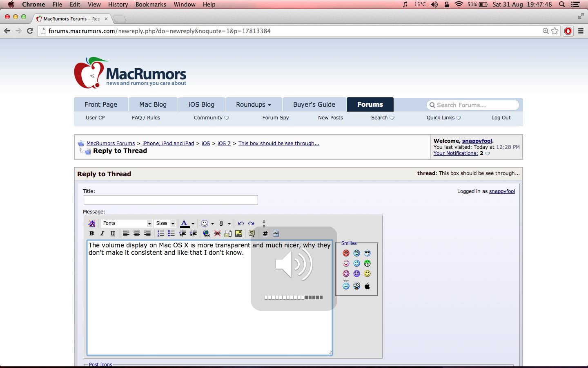Switch to the Mac Blog tab
588x368 pixels.
pos(153,104)
